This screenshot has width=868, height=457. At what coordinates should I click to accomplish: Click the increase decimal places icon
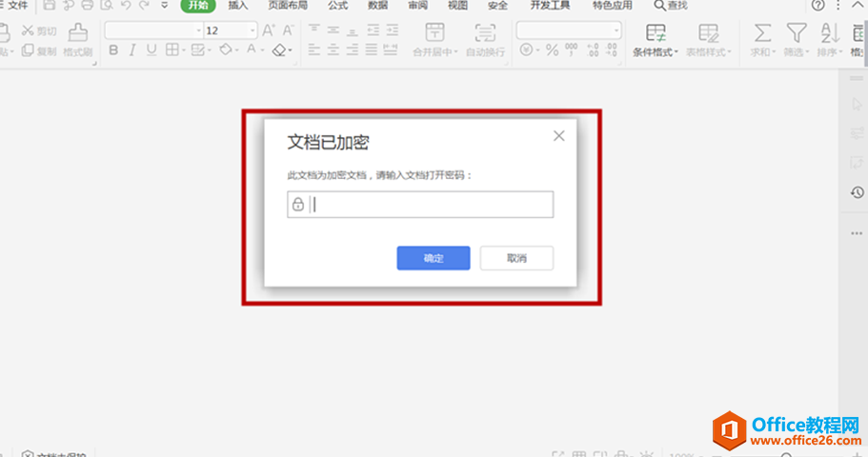[x=593, y=50]
